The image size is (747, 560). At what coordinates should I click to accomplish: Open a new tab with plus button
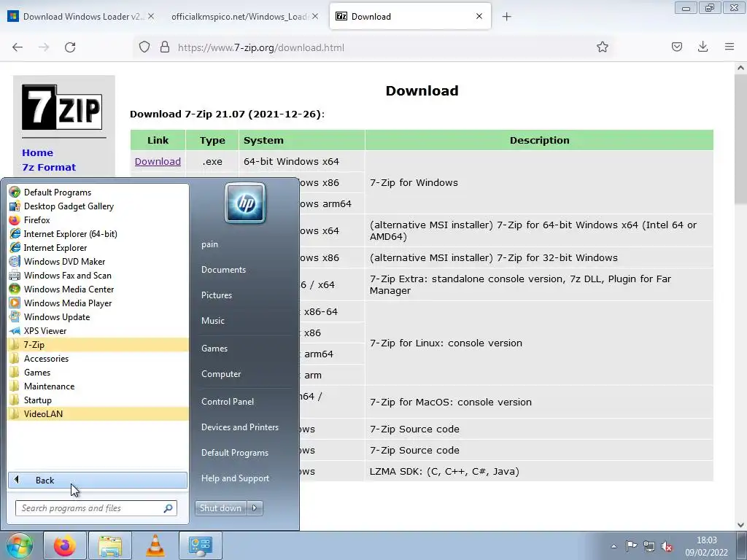506,17
